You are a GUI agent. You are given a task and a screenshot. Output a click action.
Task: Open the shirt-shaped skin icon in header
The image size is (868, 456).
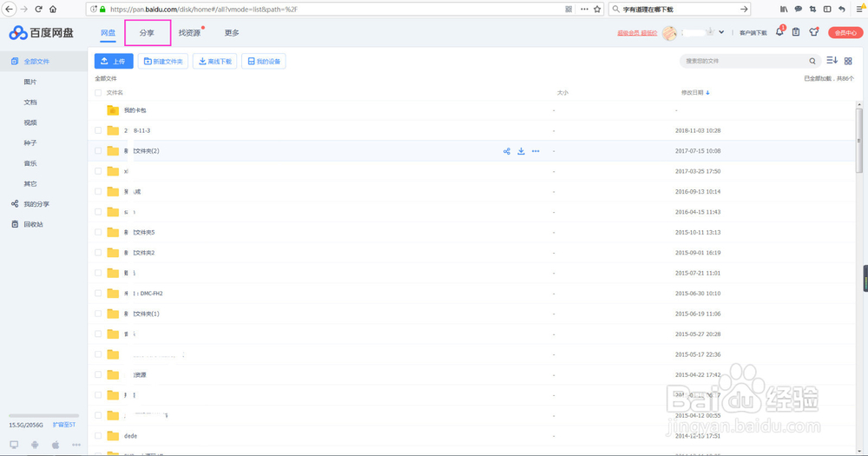click(813, 32)
